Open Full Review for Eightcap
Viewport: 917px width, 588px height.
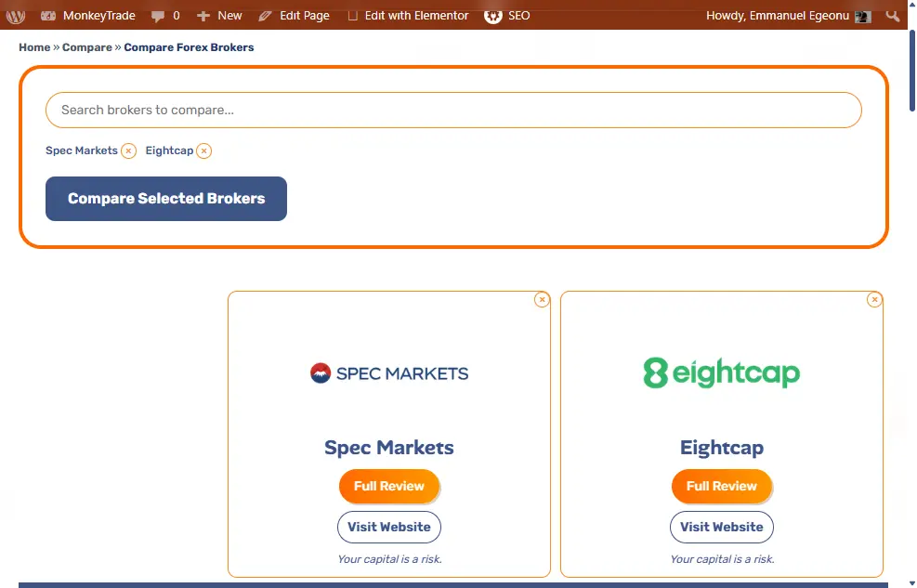pos(722,487)
